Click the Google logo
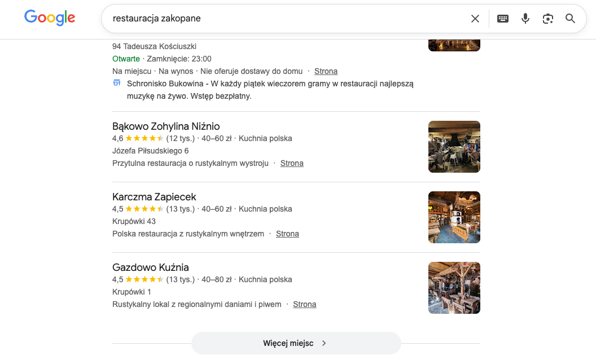Image resolution: width=596 pixels, height=364 pixels. pyautogui.click(x=50, y=18)
